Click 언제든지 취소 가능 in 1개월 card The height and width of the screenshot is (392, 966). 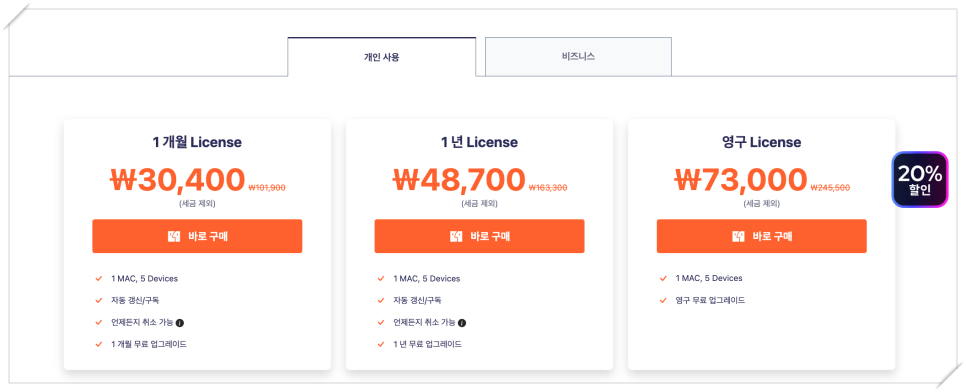click(141, 322)
